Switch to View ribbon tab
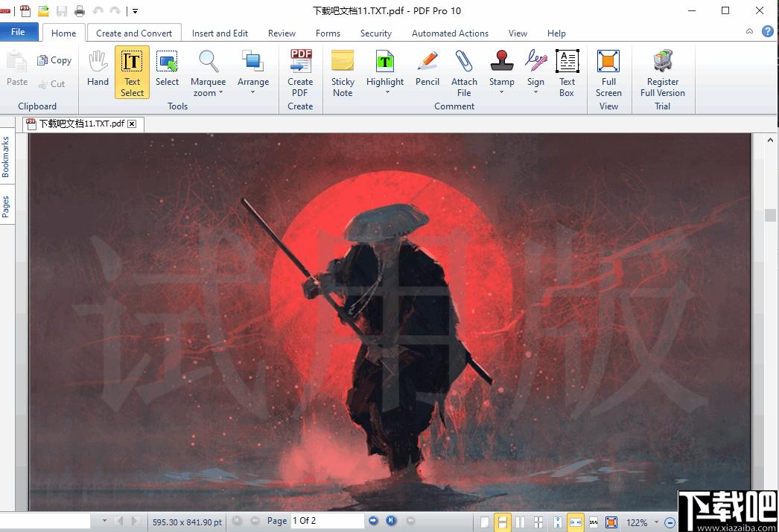Image resolution: width=779 pixels, height=532 pixels. point(518,33)
